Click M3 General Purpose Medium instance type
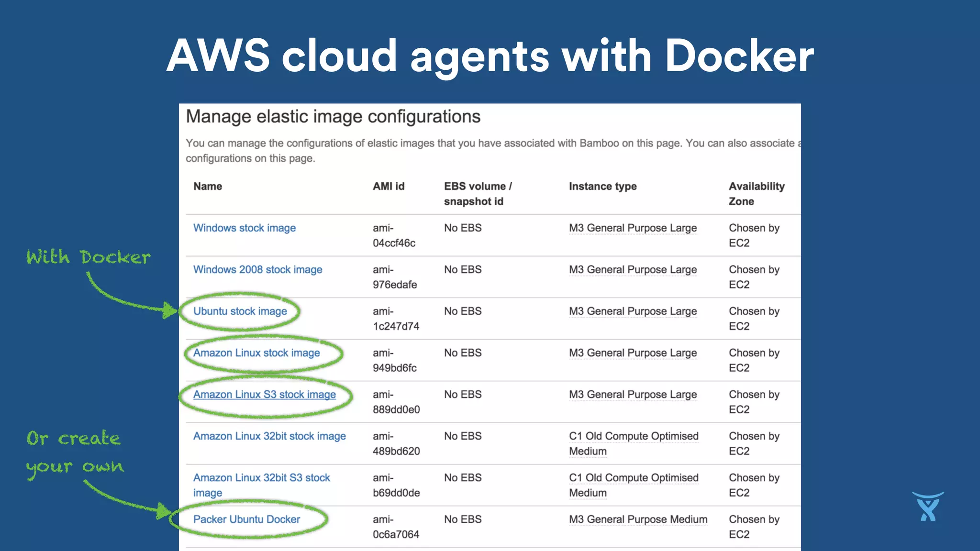Viewport: 980px width, 551px height. (638, 519)
